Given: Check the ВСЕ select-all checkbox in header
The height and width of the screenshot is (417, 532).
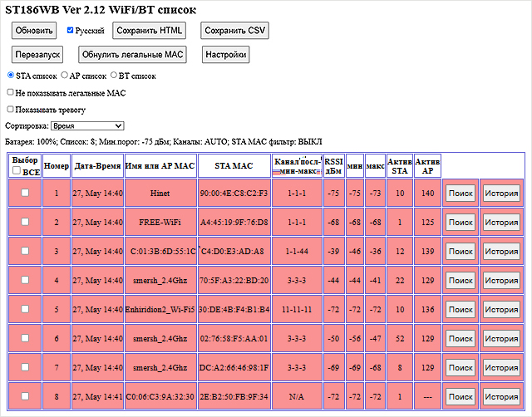Looking at the screenshot, I should tap(17, 170).
